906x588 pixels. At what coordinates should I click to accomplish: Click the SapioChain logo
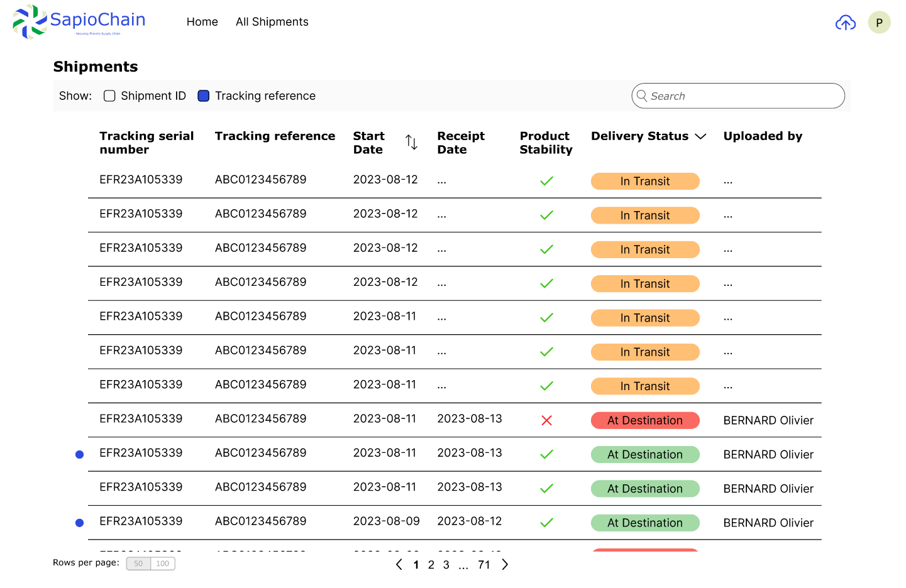[x=79, y=22]
